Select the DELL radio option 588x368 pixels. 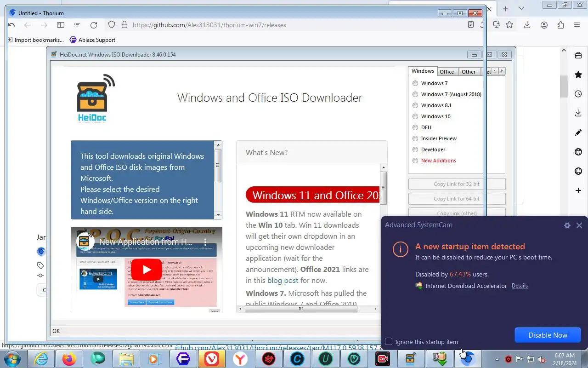(x=415, y=127)
